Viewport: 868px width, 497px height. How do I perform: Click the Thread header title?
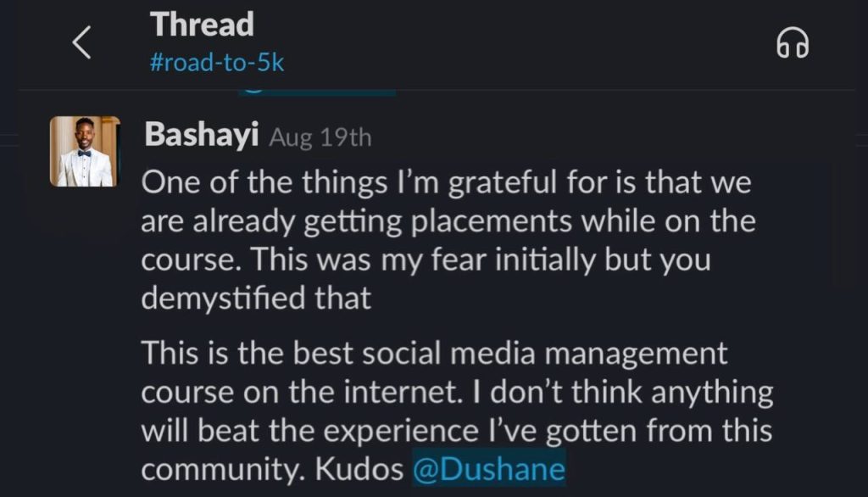click(x=202, y=25)
